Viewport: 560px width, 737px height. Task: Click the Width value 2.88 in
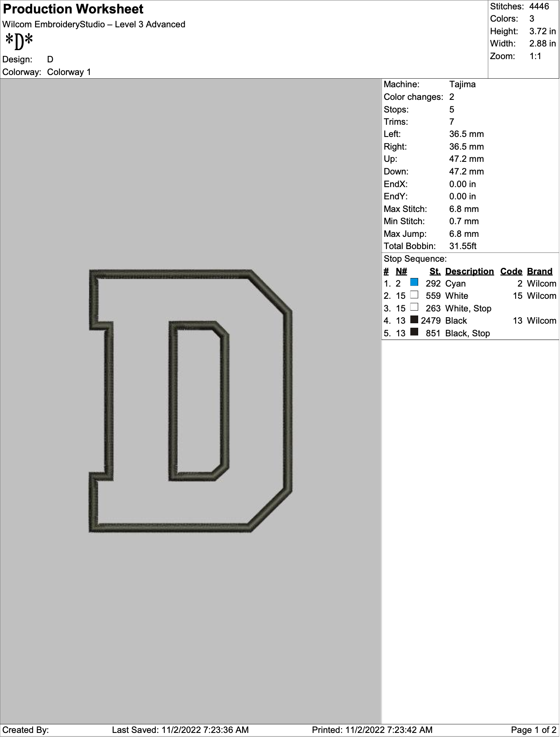pyautogui.click(x=542, y=44)
